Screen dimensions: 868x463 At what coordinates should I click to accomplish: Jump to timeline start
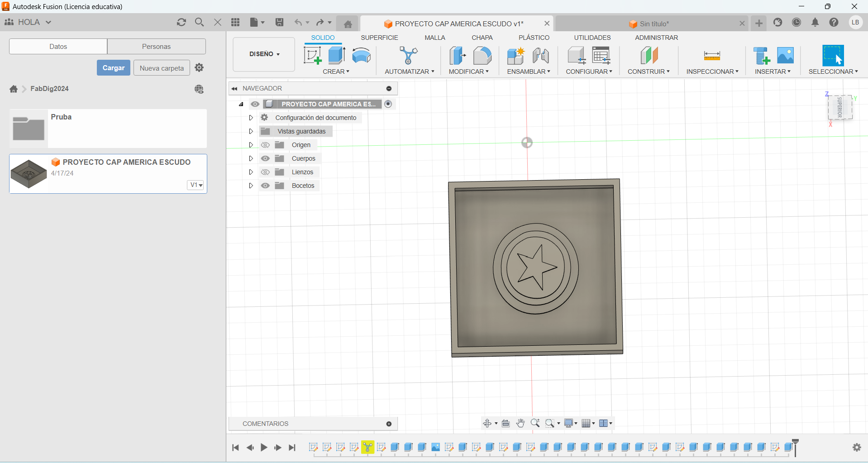point(235,447)
